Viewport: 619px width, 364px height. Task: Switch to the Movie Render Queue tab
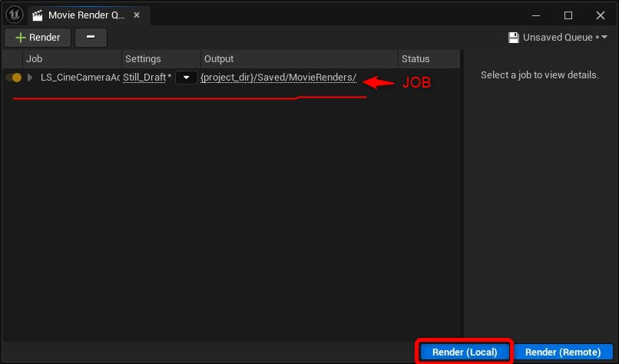[89, 15]
